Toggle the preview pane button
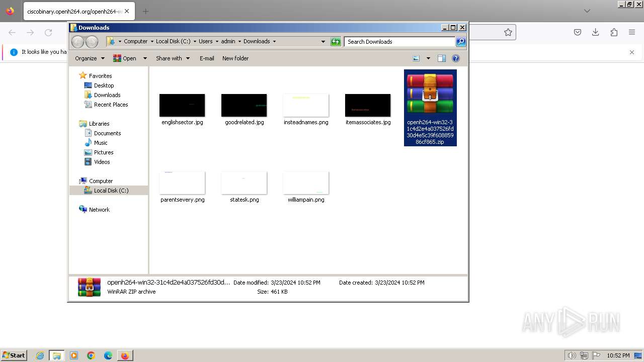 tap(442, 58)
